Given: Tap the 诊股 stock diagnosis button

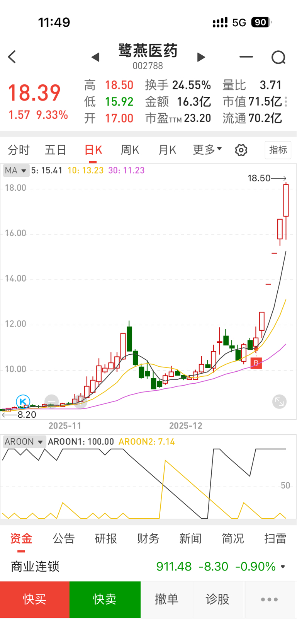Looking at the screenshot, I should tap(217, 600).
